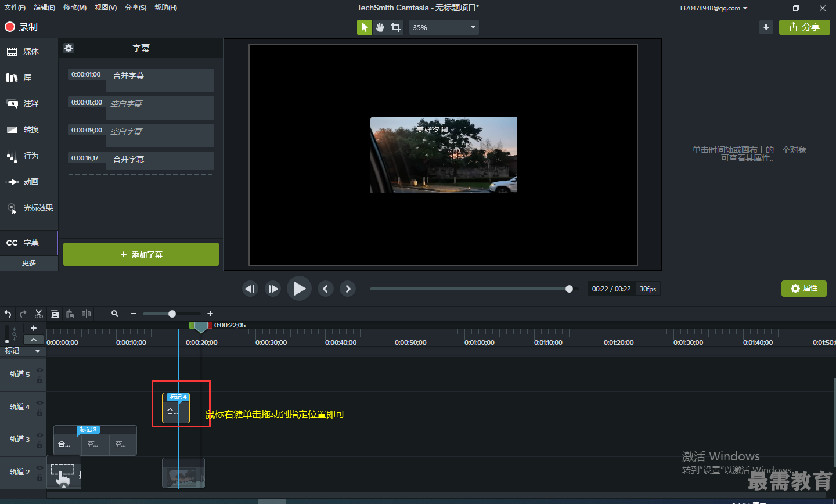Open the 文件(F) menu
Screen dimensions: 836x504
click(x=15, y=8)
